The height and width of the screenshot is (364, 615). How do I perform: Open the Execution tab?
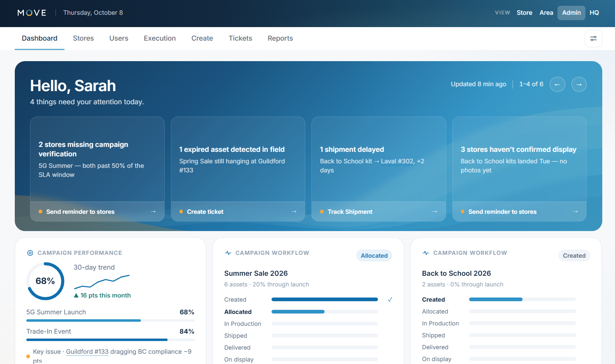pos(160,38)
